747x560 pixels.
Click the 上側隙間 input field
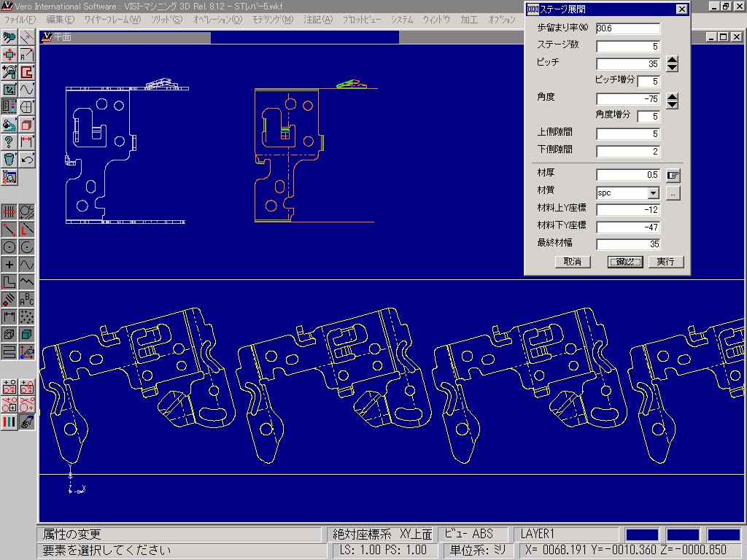(628, 134)
